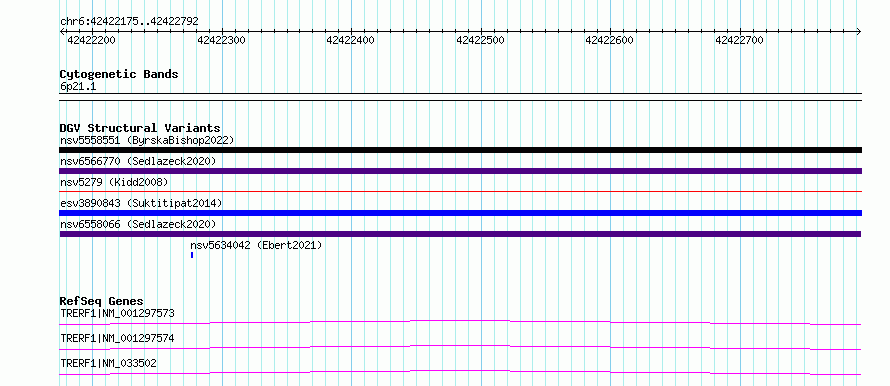Click the magenta NM_001297573 transcript line
The image size is (890, 386).
tap(460, 322)
